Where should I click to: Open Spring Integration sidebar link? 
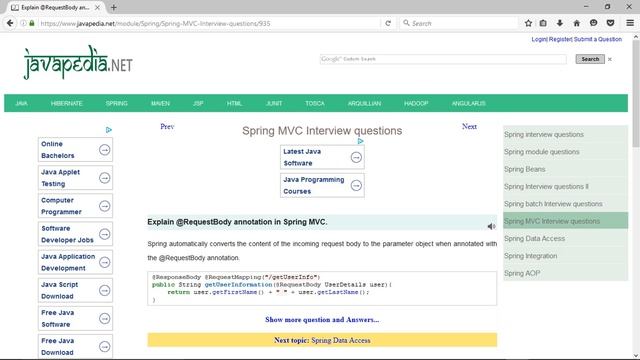(x=530, y=256)
